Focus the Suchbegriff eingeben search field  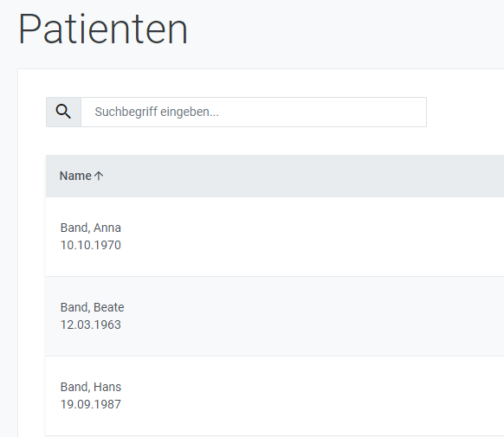(x=254, y=112)
